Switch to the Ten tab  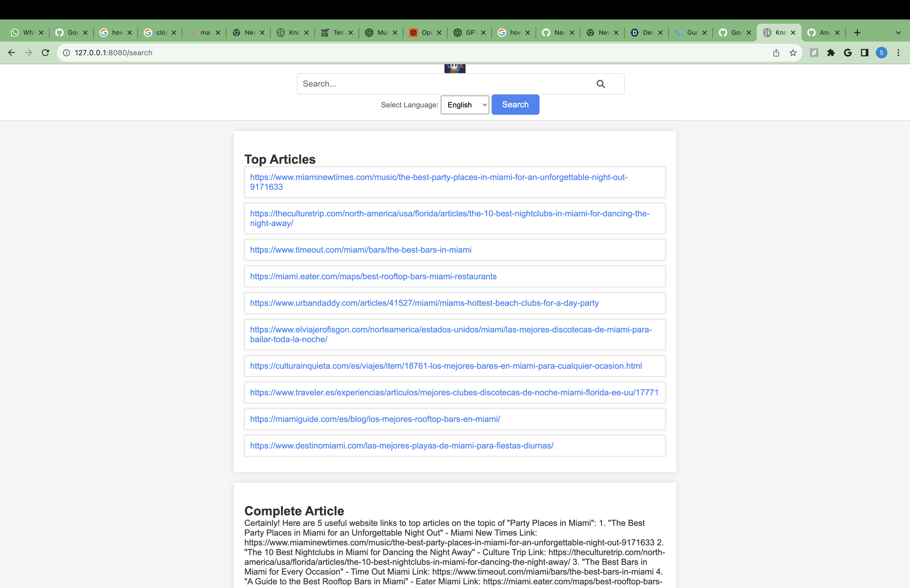[333, 33]
